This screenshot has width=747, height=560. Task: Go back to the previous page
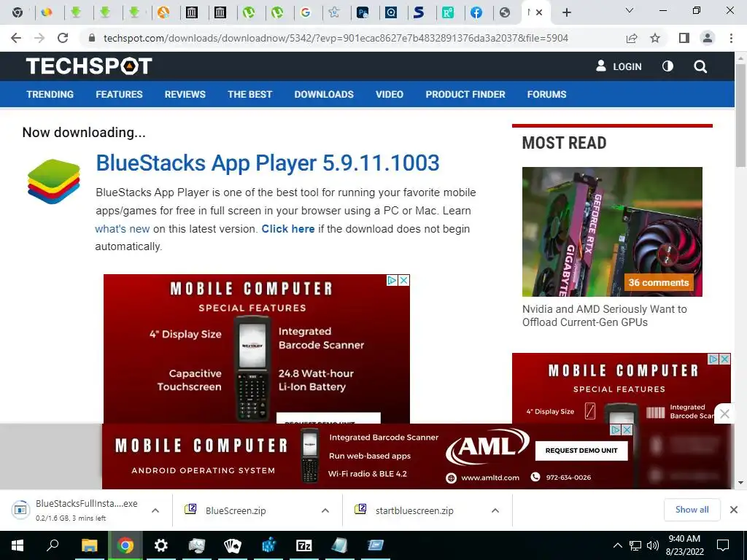16,38
